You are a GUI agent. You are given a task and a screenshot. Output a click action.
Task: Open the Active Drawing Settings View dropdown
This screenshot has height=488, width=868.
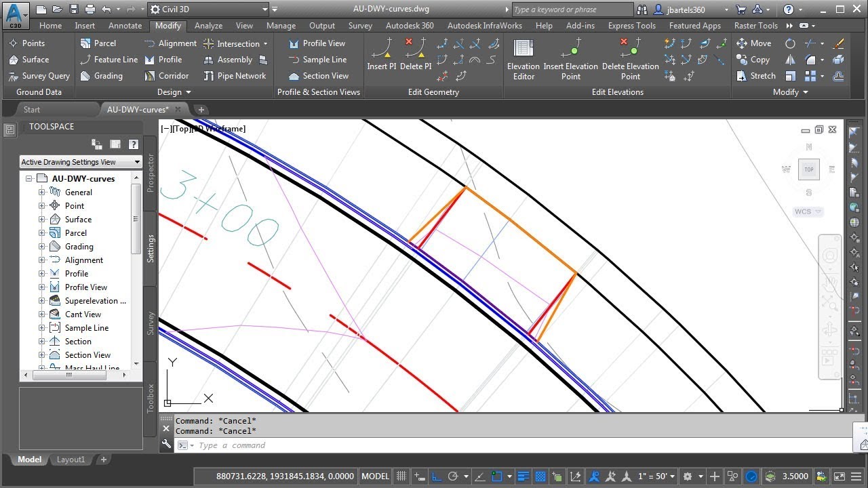click(x=81, y=162)
